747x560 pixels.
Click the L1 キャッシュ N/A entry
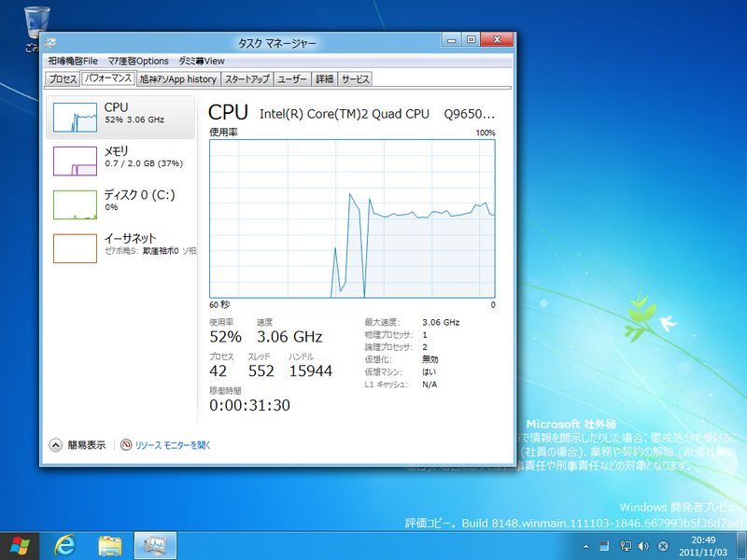coord(401,385)
